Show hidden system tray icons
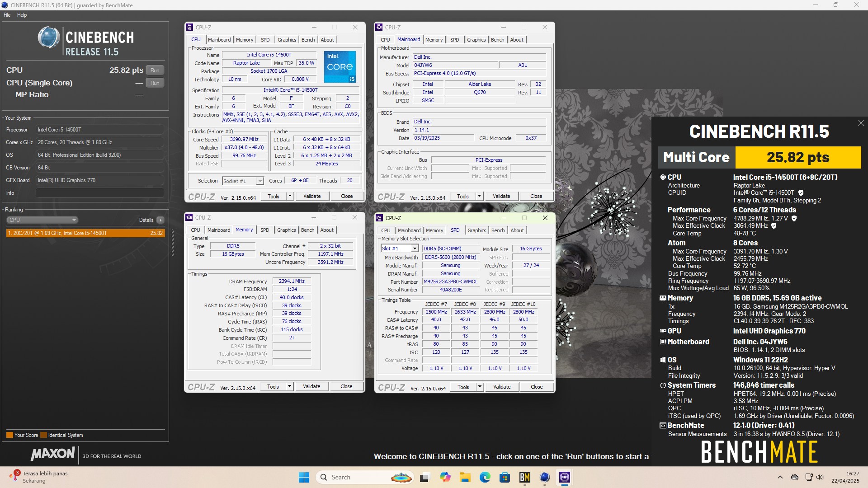This screenshot has height=488, width=868. click(780, 477)
